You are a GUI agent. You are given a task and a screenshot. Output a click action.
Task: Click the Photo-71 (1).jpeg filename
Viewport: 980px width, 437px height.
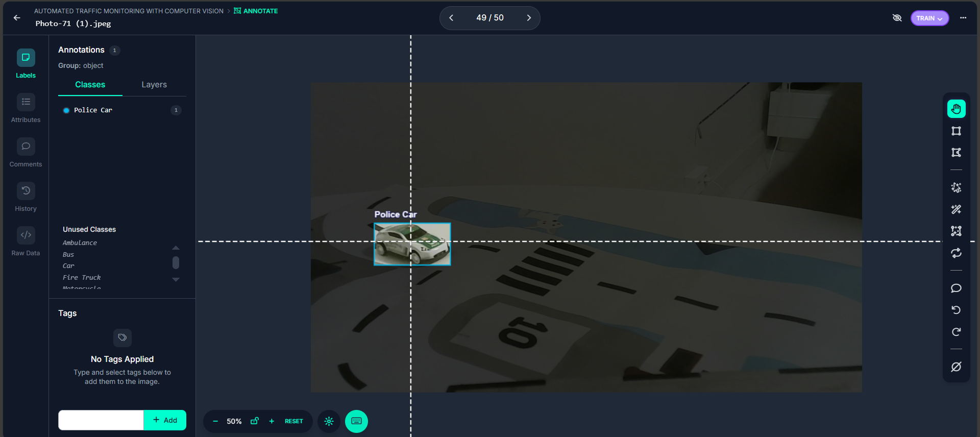tap(73, 23)
